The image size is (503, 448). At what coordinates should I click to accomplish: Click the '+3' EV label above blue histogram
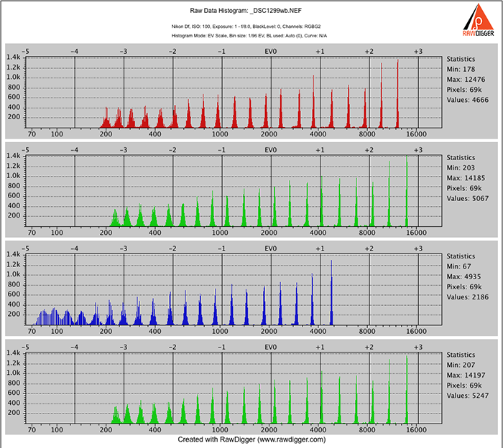(418, 248)
